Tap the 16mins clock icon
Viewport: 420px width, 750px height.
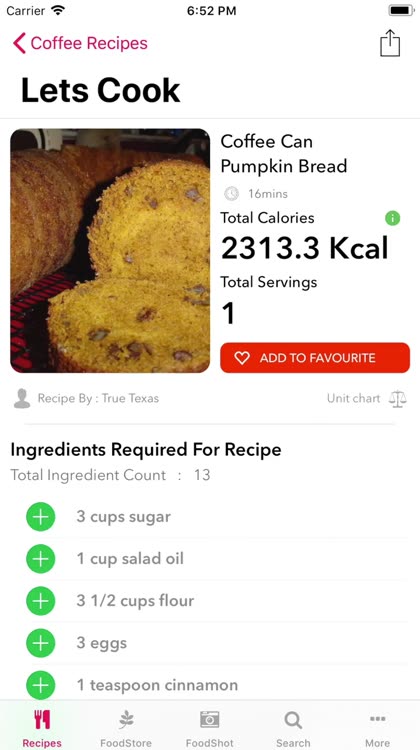pyautogui.click(x=232, y=194)
